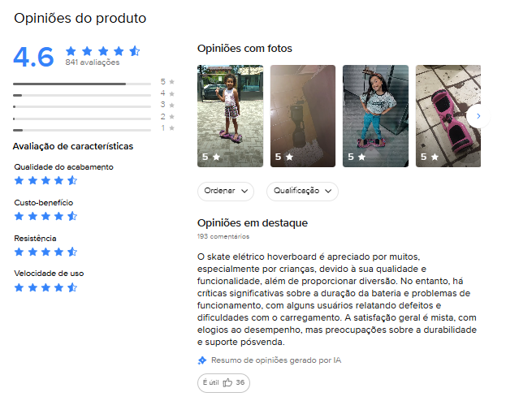
Task: Click the Opiniões com fotos heading
Action: [244, 49]
